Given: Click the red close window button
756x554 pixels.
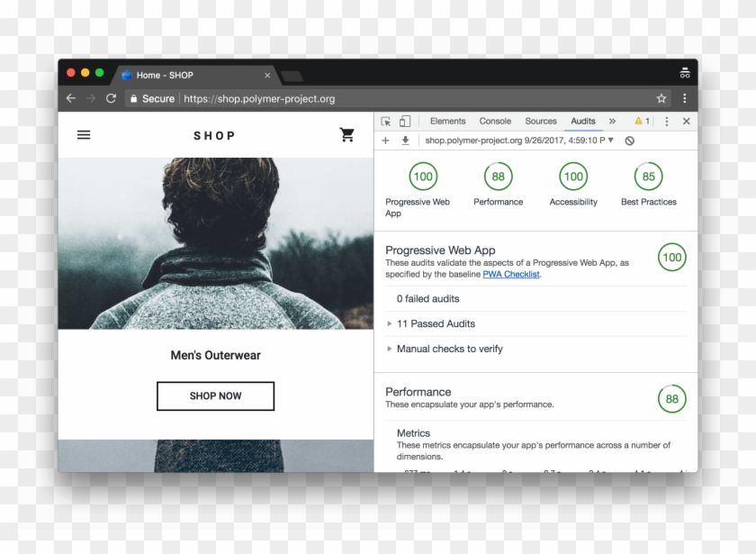Looking at the screenshot, I should click(x=71, y=72).
